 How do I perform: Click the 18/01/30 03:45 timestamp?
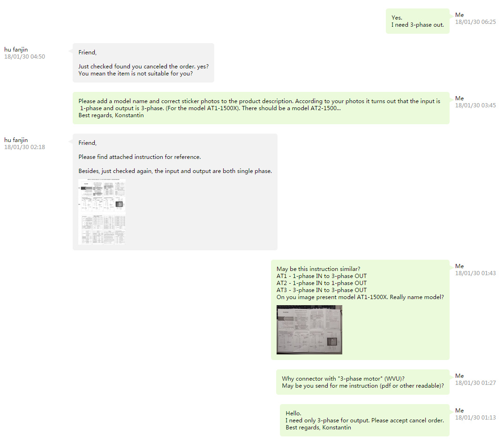475,105
